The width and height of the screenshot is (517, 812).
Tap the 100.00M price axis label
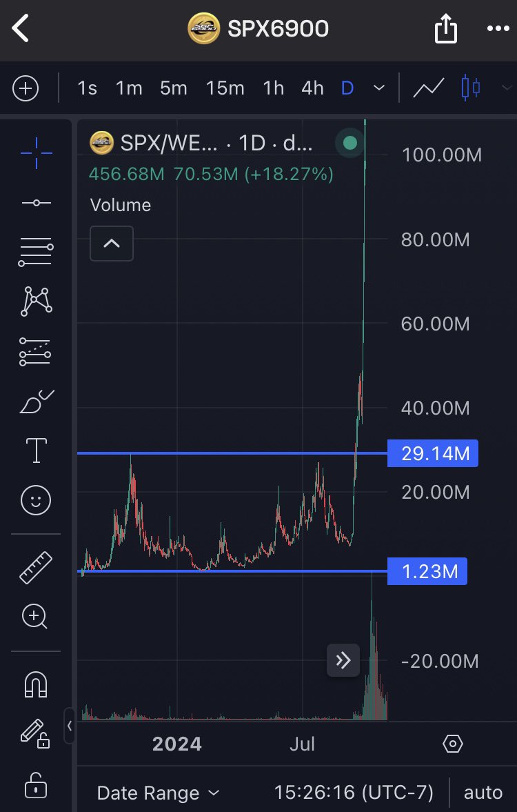click(x=441, y=155)
